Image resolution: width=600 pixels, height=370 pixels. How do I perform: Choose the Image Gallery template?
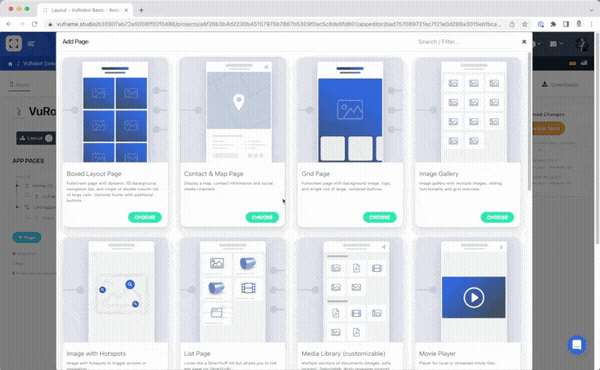point(497,217)
